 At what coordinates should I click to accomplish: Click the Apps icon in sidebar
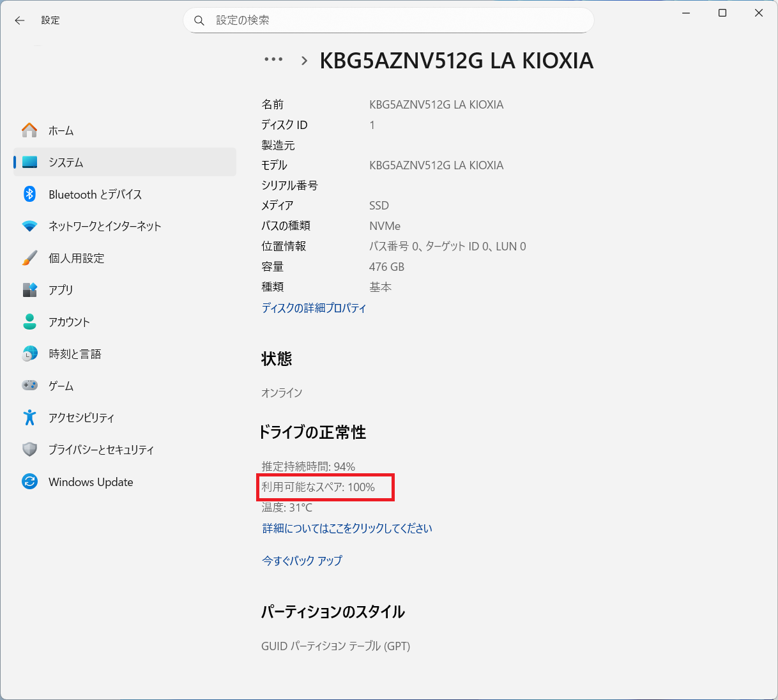(x=29, y=290)
